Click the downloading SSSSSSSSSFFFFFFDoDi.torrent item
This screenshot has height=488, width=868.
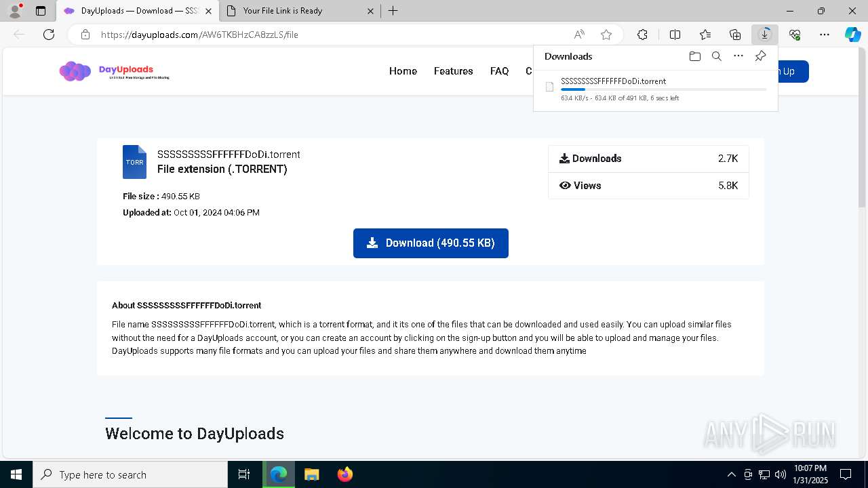pos(655,89)
